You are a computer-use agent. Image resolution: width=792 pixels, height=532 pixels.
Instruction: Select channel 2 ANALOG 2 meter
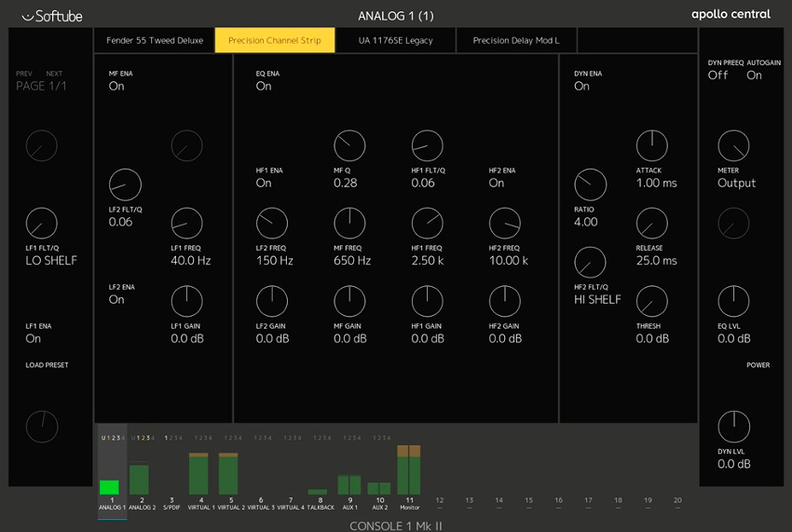[140, 479]
